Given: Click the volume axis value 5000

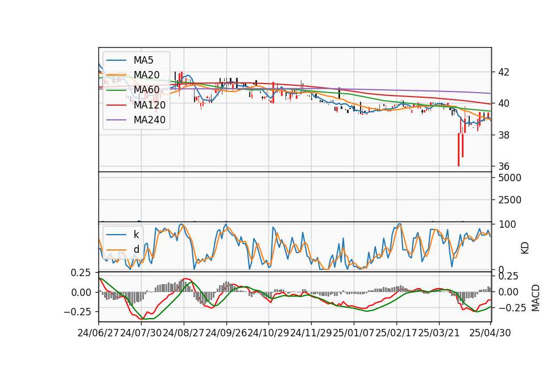Looking at the screenshot, I should [x=510, y=178].
